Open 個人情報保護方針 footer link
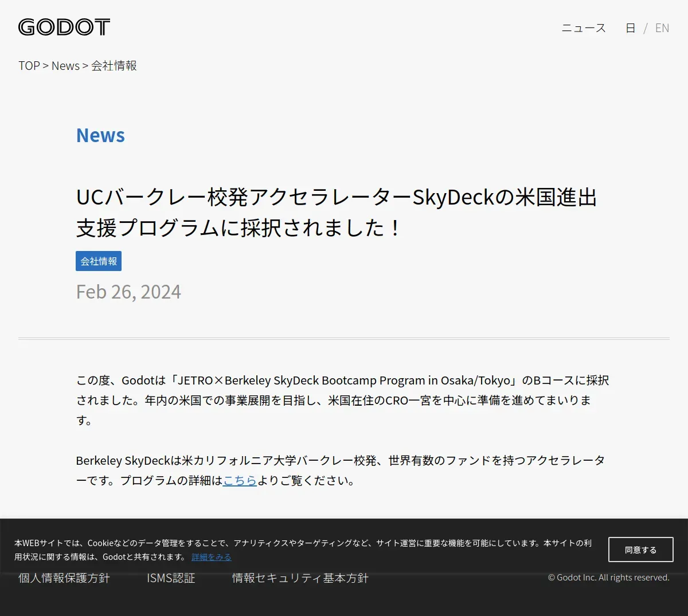Screen dimensions: 688x616 (x=64, y=578)
